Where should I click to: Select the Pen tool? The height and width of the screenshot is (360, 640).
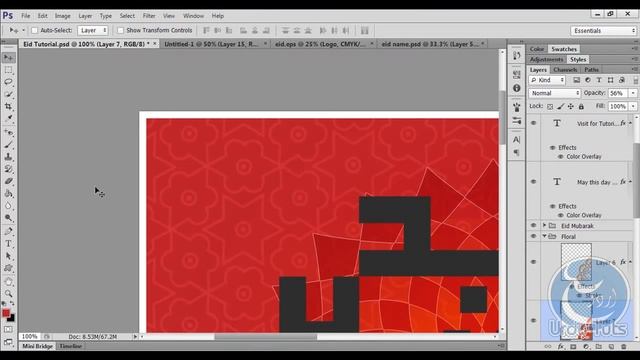click(8, 231)
